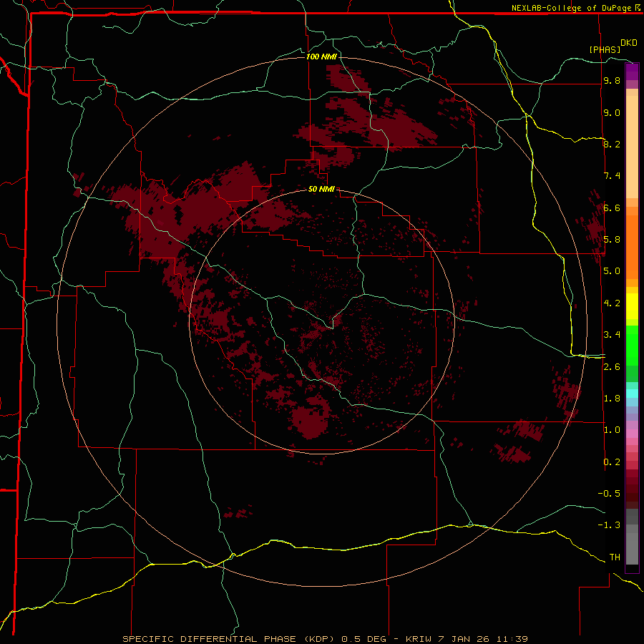Screen dimensions: 644x644
Task: Click the -0.5 scale label
Action: click(609, 494)
